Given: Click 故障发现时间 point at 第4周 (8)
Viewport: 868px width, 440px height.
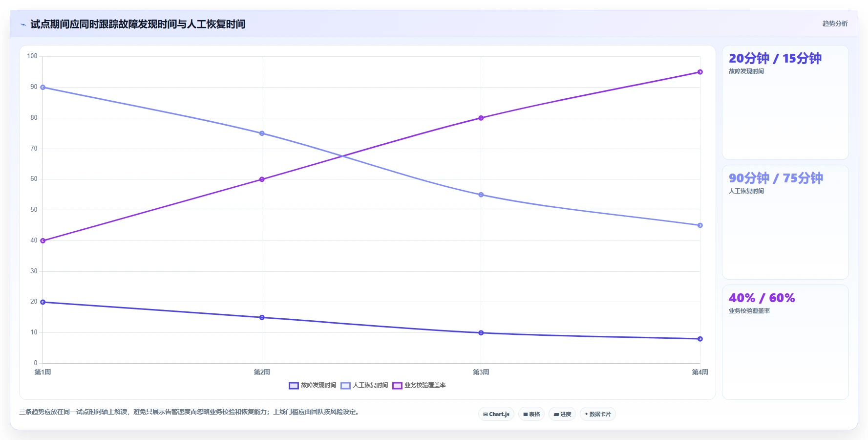Looking at the screenshot, I should (700, 339).
